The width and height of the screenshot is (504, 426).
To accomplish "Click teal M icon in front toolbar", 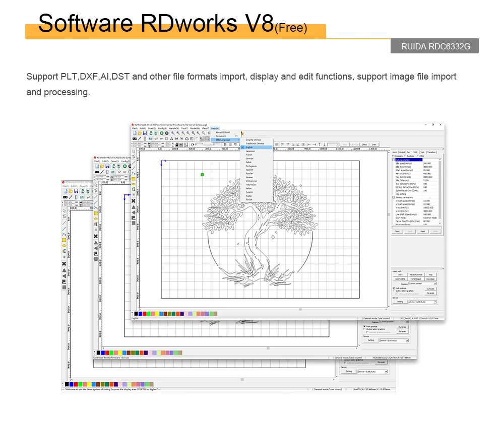I will tap(150, 138).
